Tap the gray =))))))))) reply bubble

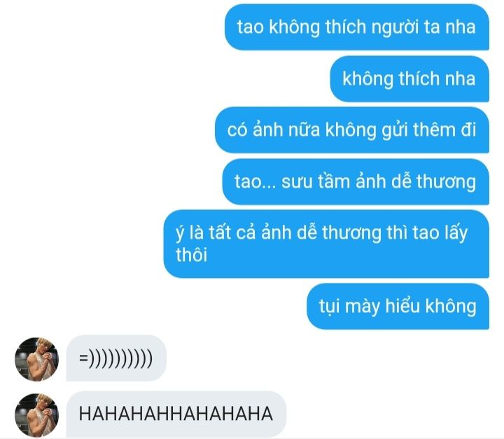[116, 358]
